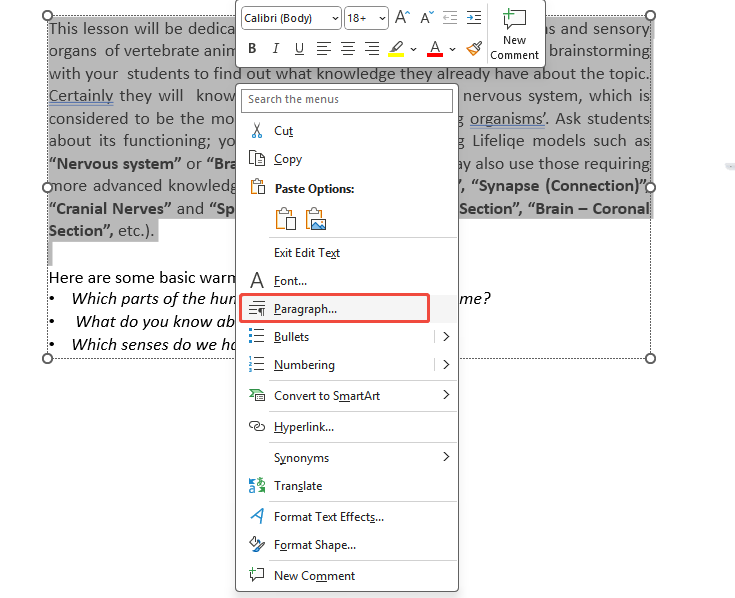This screenshot has height=598, width=735.
Task: Click the underlined word Certainly
Action: tap(81, 96)
